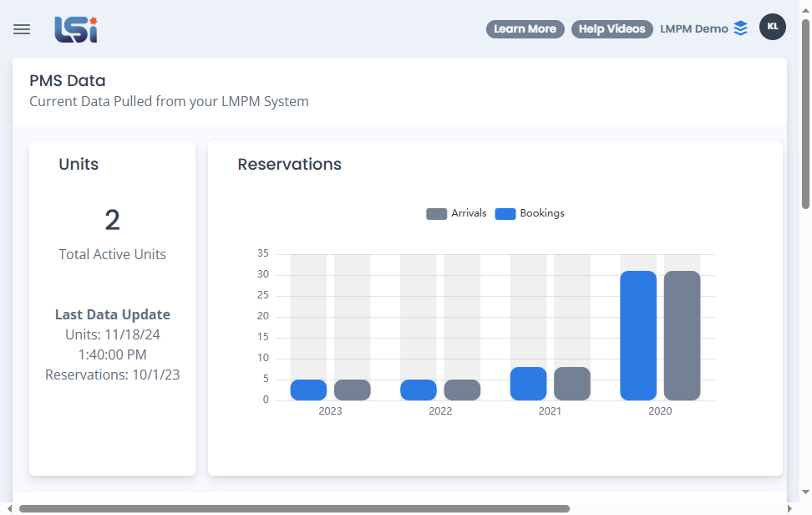Open Help Videos
812x515 pixels.
612,29
